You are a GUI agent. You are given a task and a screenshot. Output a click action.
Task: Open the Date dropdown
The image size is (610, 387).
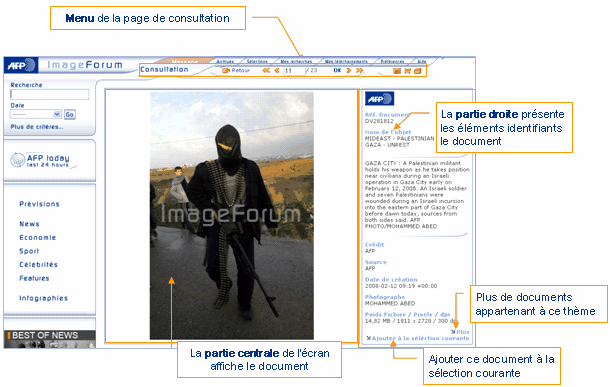36,114
